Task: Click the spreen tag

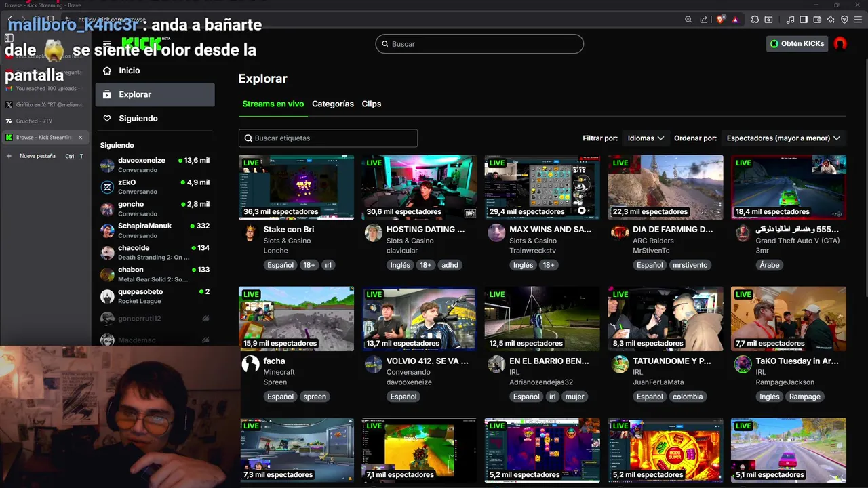Action: (x=315, y=396)
